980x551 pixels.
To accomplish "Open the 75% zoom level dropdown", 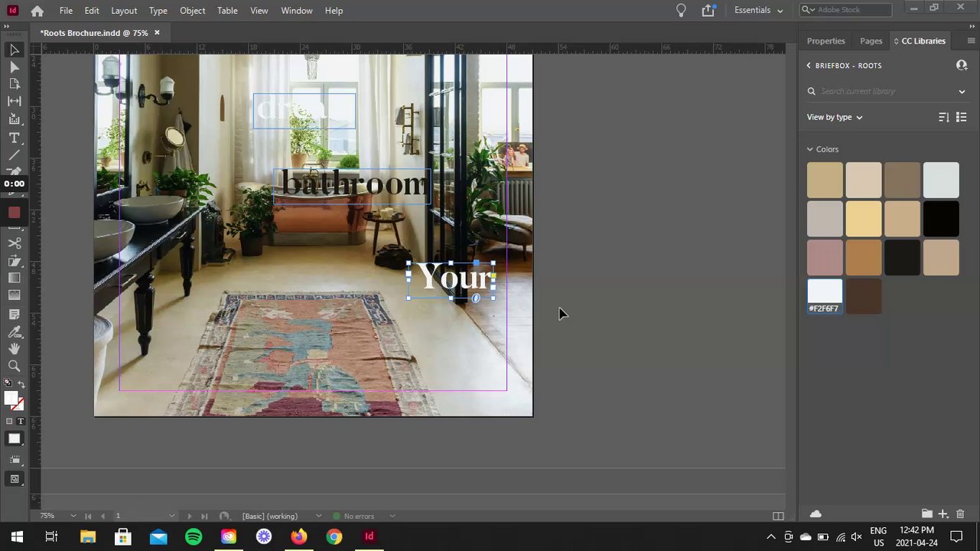I will (73, 516).
